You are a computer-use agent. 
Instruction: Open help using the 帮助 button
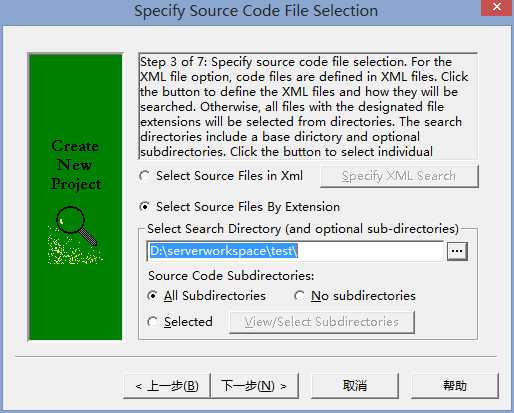point(455,386)
